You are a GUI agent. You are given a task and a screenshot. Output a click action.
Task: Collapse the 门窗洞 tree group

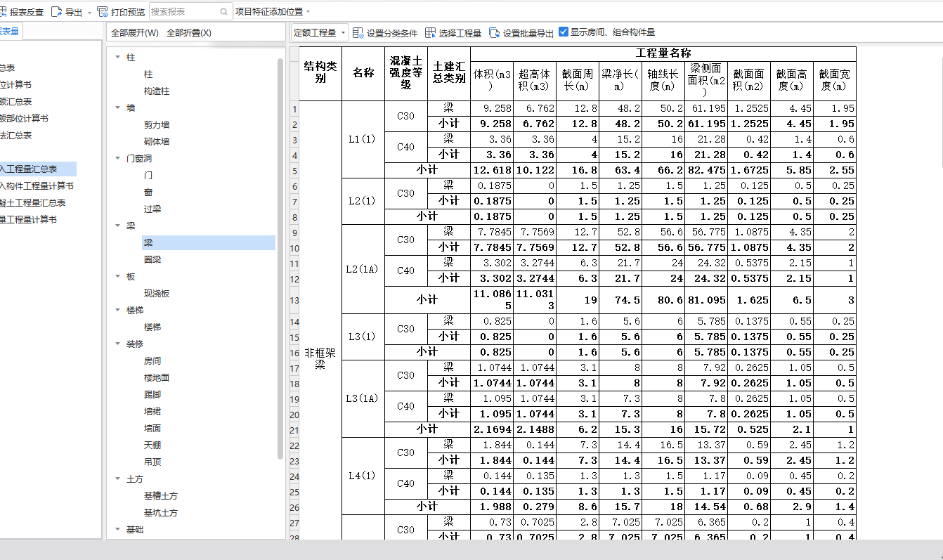pos(117,158)
